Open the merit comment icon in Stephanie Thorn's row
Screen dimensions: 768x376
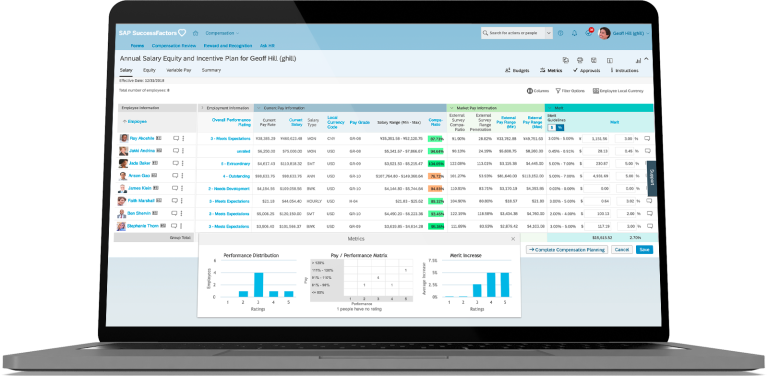coord(649,226)
